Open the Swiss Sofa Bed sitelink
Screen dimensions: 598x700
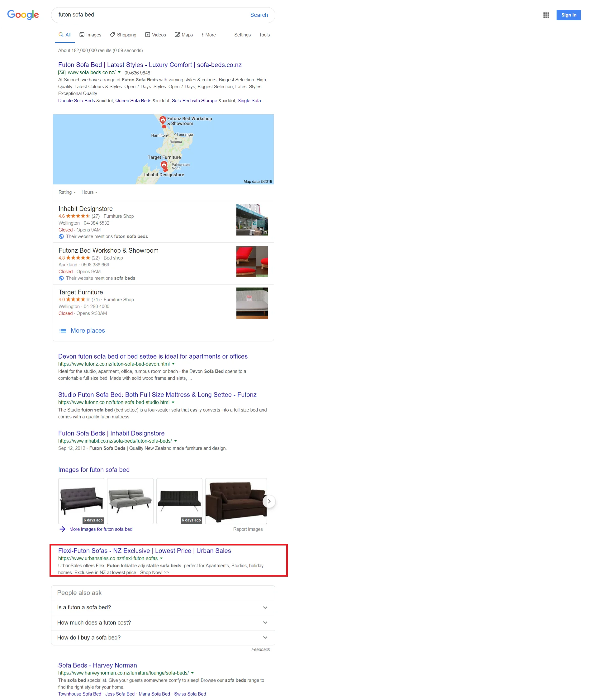[x=190, y=694]
